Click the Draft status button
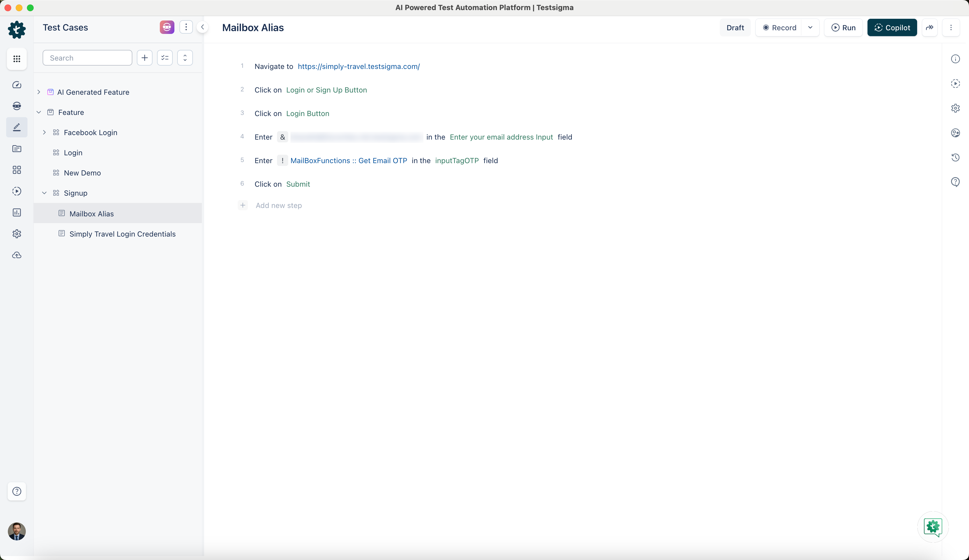This screenshot has height=560, width=969. click(735, 28)
